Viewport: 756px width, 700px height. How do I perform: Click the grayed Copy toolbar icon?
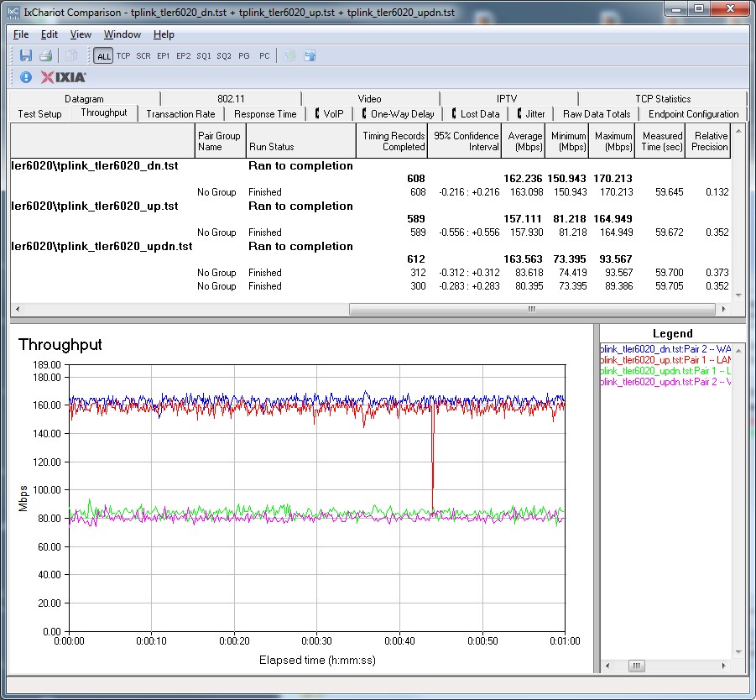point(70,55)
